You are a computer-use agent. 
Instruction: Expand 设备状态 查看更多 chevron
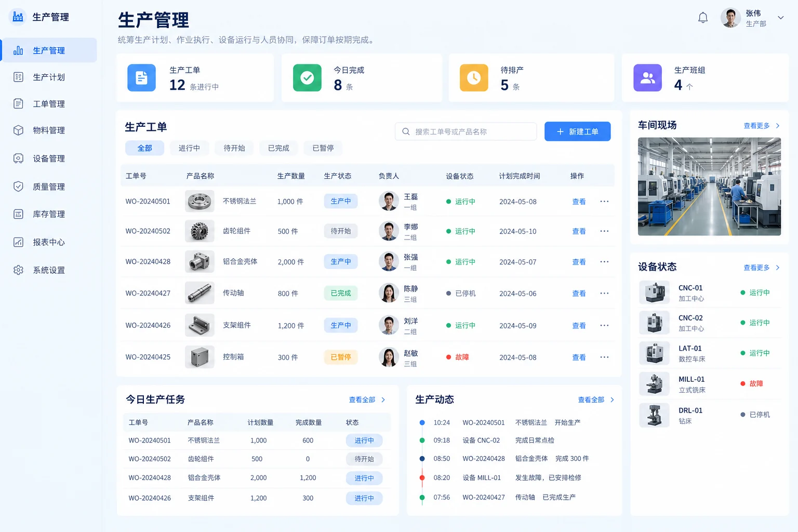[x=778, y=268]
